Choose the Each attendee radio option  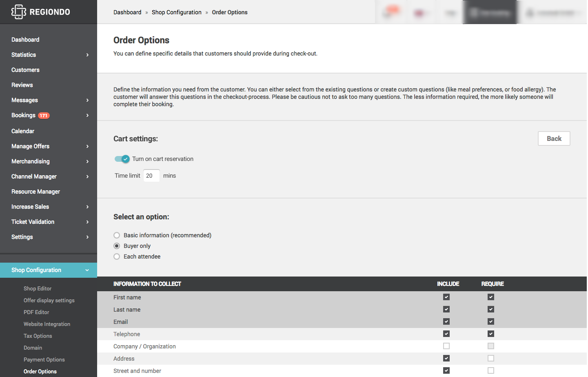[x=117, y=257]
